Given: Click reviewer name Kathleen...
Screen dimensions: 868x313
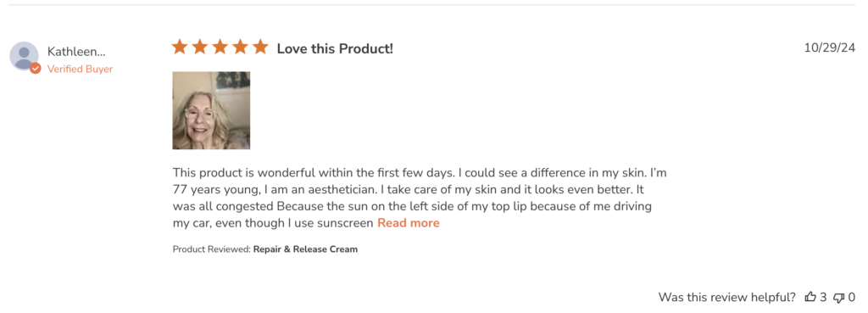Looking at the screenshot, I should [x=76, y=52].
